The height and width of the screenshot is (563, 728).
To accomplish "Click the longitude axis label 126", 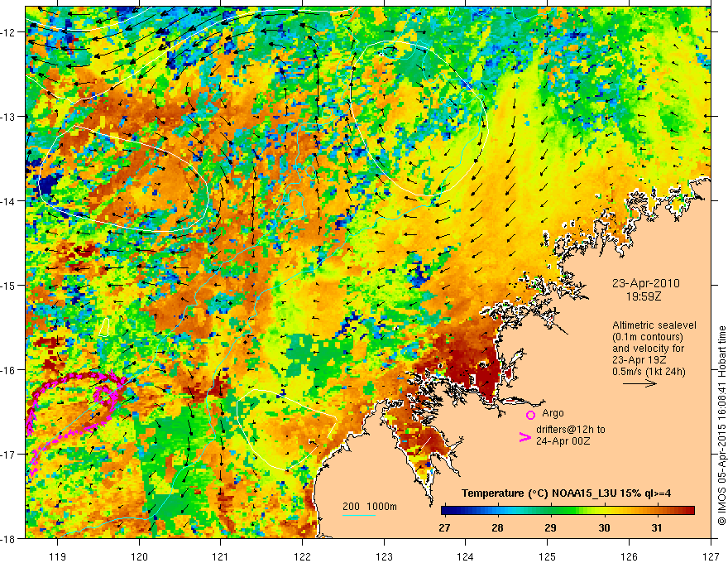I will pos(629,556).
